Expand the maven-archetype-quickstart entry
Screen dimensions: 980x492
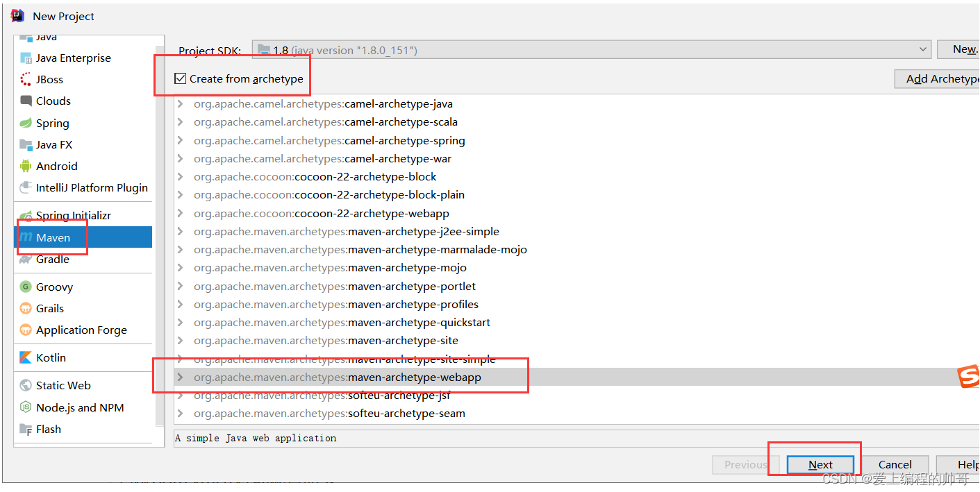181,323
